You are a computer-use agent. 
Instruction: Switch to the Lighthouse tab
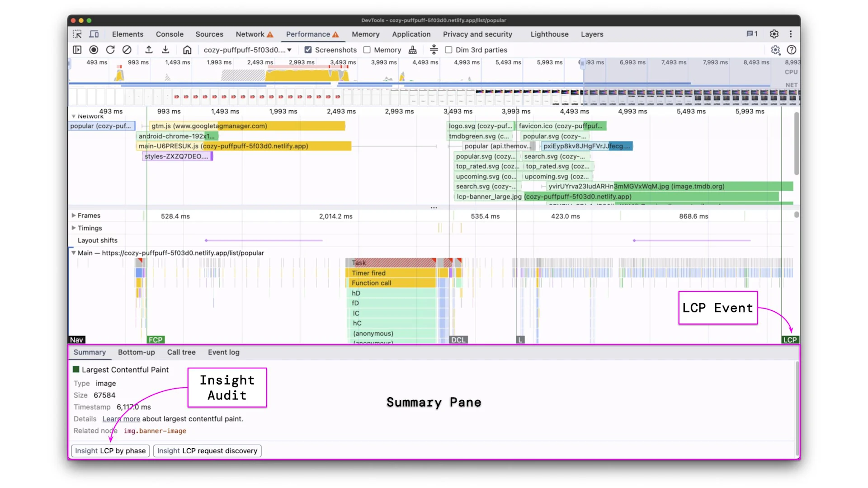point(549,34)
